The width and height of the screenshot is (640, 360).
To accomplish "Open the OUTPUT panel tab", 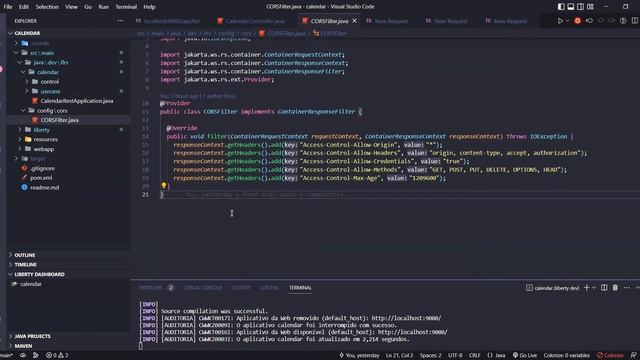I will tap(241, 288).
